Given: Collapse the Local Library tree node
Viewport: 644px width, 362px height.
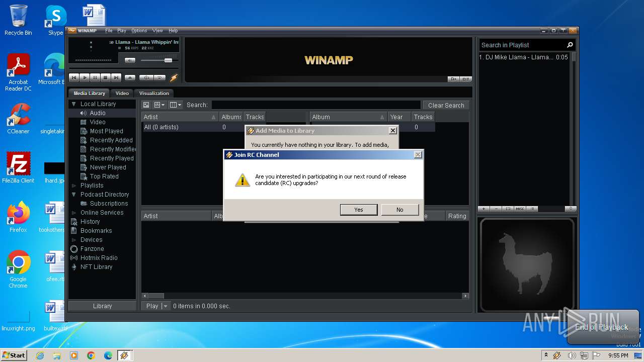Looking at the screenshot, I should click(74, 104).
